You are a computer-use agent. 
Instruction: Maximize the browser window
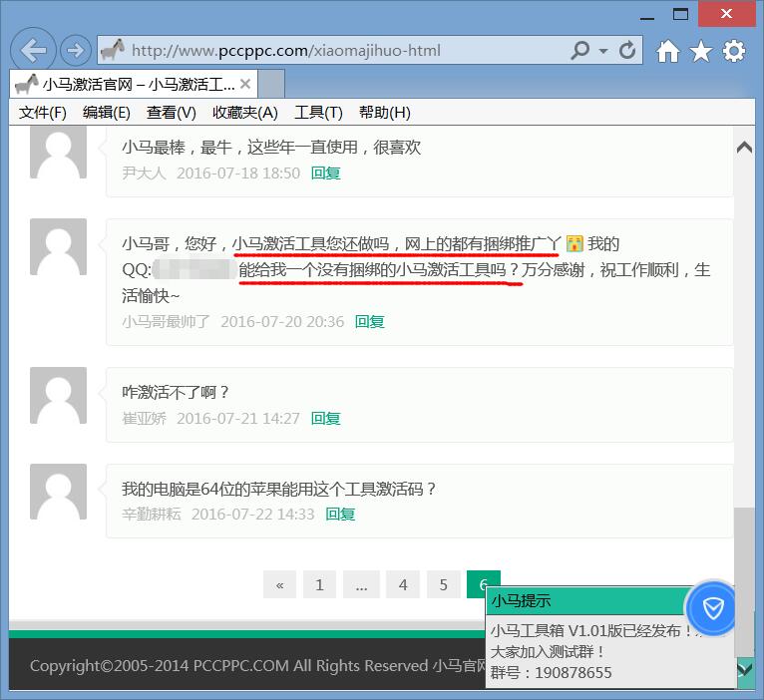pos(680,14)
